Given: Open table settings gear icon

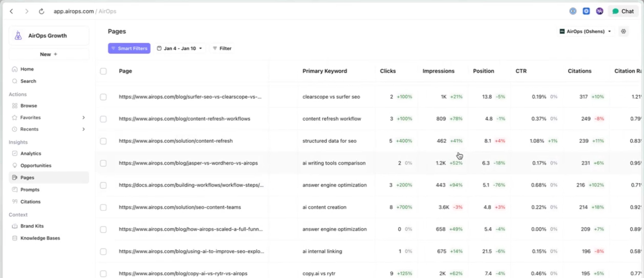Looking at the screenshot, I should coord(623,31).
